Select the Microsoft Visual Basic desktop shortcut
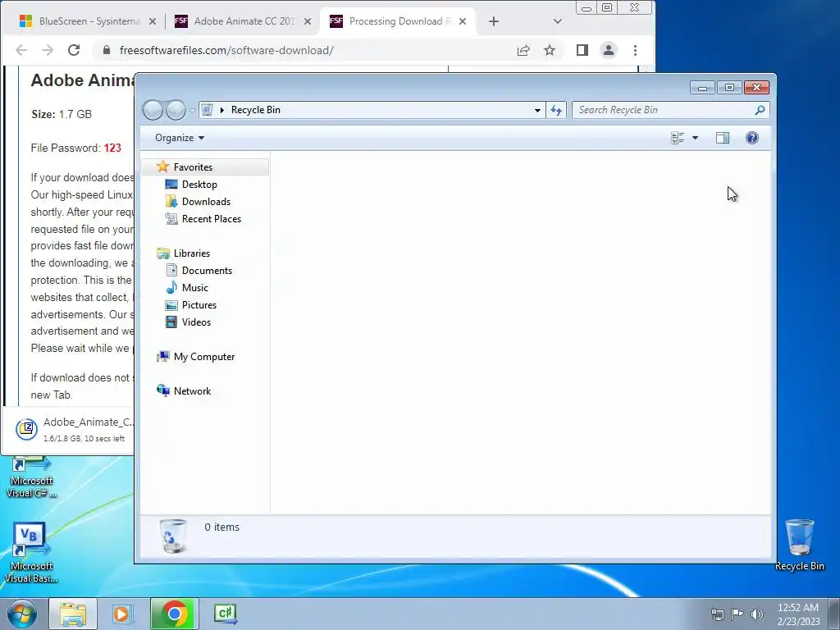The image size is (840, 630). click(x=30, y=554)
